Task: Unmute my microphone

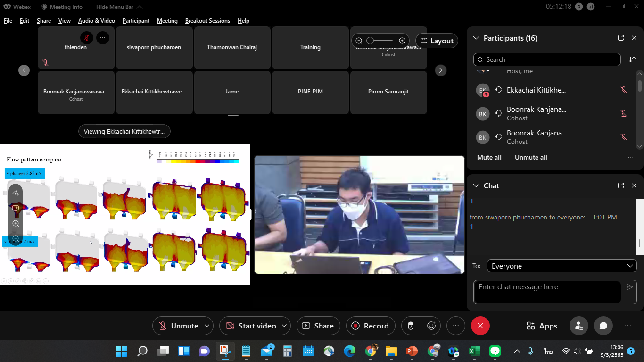Action: pyautogui.click(x=178, y=326)
